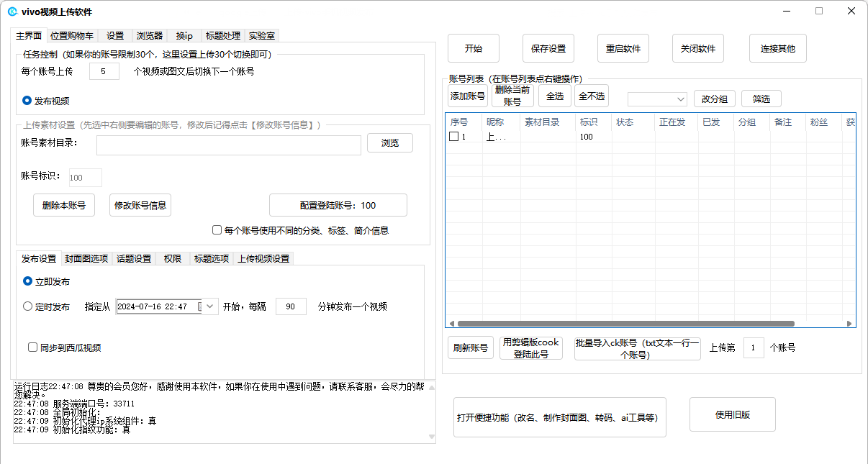Click the 开始 button
This screenshot has height=464, width=868.
coord(474,48)
